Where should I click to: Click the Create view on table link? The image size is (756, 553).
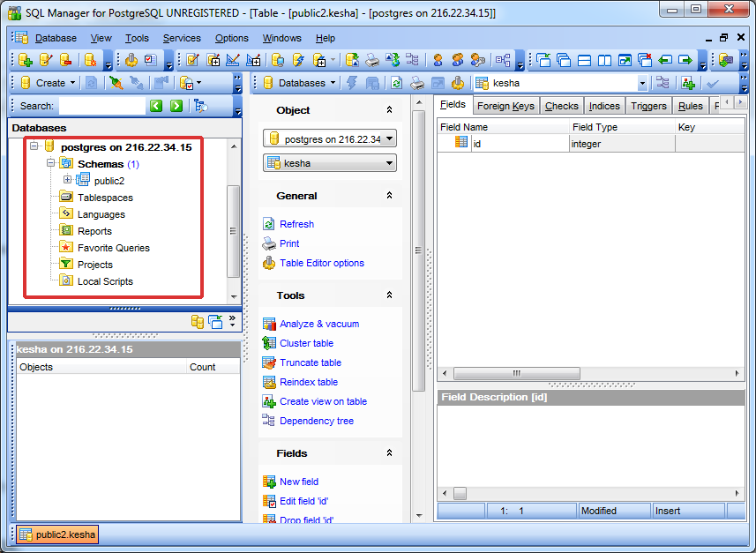(x=323, y=401)
